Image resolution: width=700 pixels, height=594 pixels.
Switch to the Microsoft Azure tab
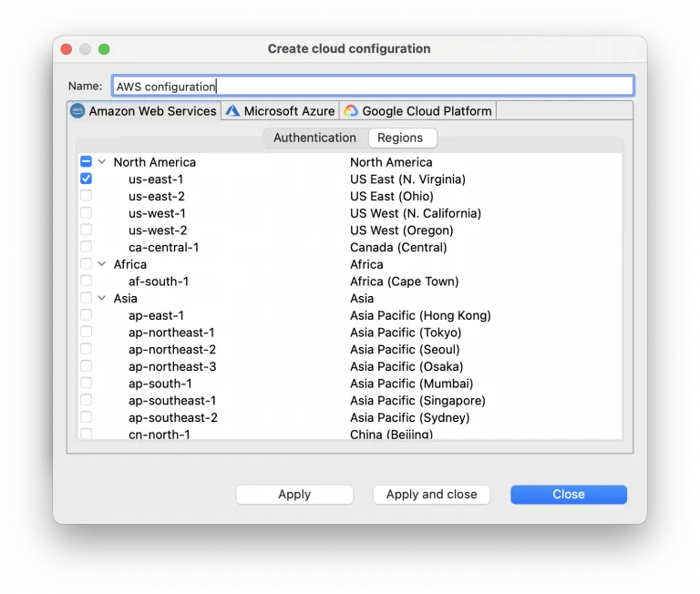tap(281, 110)
